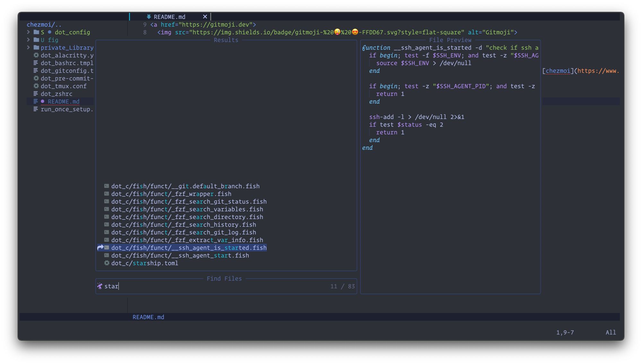Click the private_Library folder icon
This screenshot has height=364, width=642.
click(x=36, y=47)
